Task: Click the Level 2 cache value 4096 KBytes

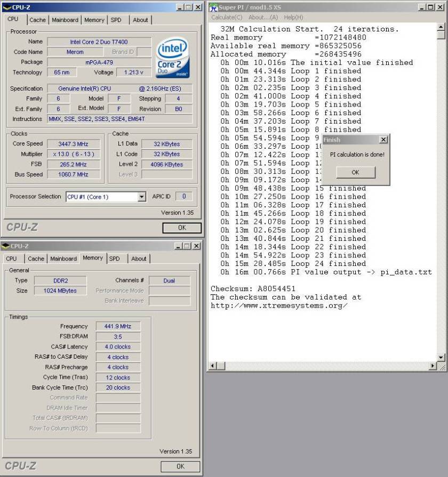Action: tap(167, 165)
